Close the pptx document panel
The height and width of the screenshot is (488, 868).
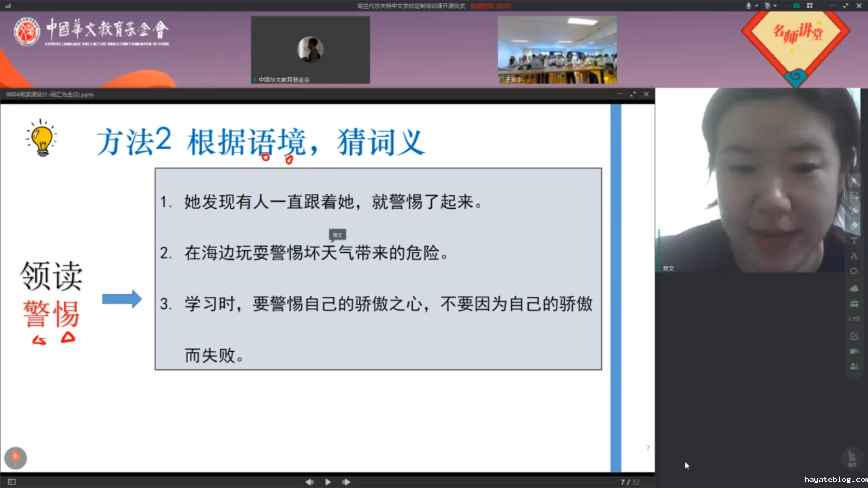pyautogui.click(x=646, y=94)
